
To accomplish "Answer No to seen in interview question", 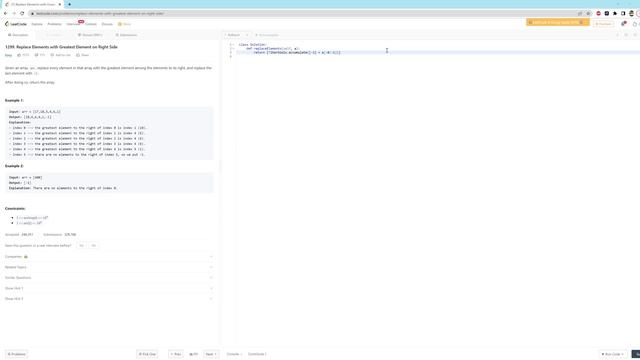I will click(93, 246).
